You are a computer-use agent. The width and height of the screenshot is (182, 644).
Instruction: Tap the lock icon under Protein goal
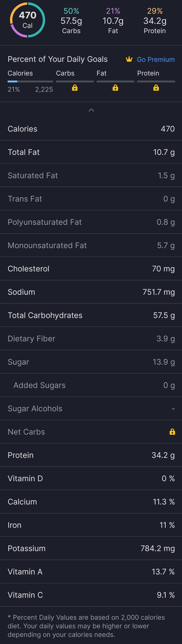point(156,87)
